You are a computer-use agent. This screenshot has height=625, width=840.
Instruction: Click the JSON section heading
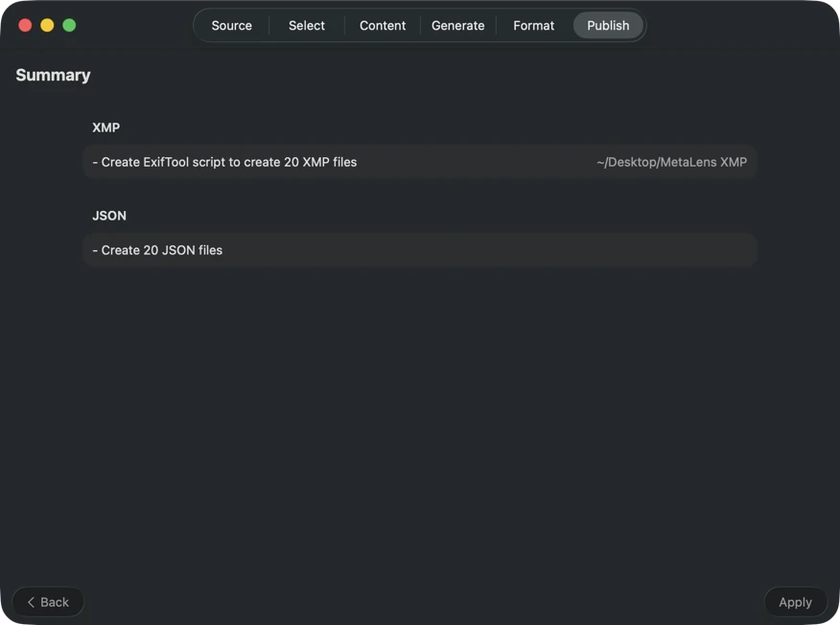[108, 215]
